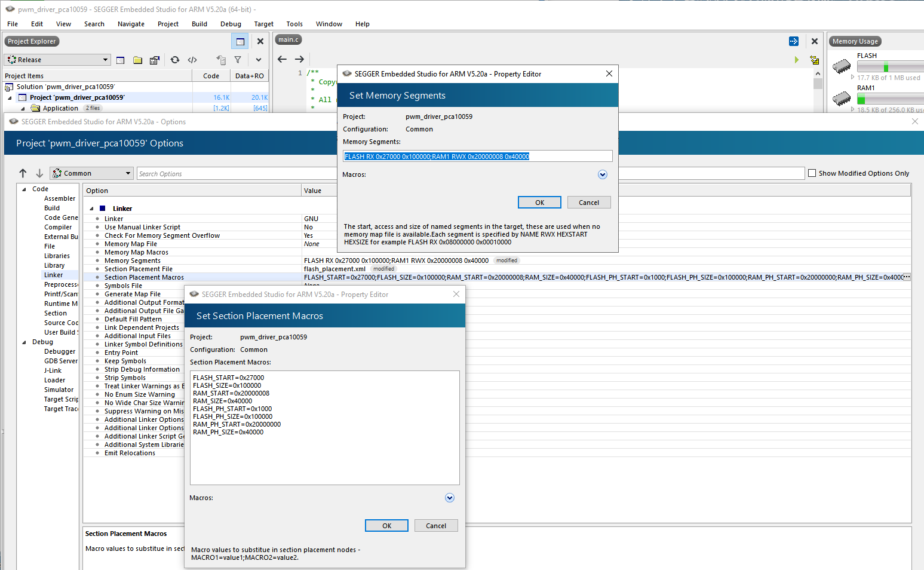Close the Set Memory Segments dialog
The width and height of the screenshot is (924, 570).
[x=609, y=73]
